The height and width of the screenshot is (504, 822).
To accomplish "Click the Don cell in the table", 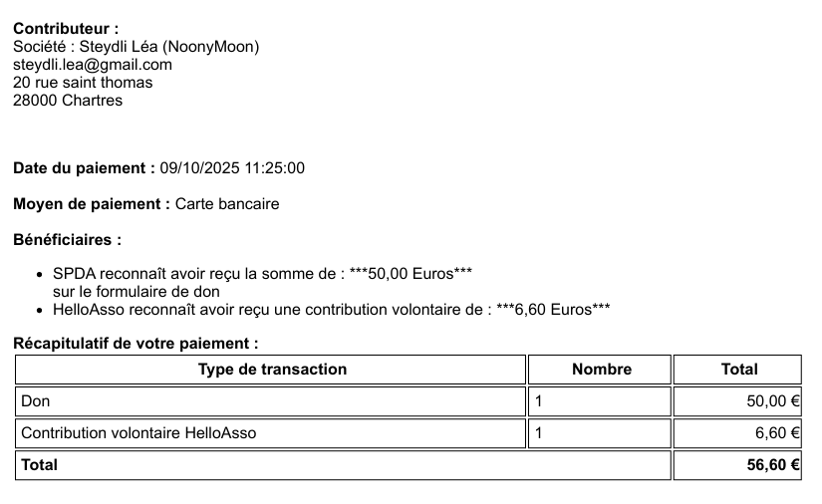I will (36, 401).
